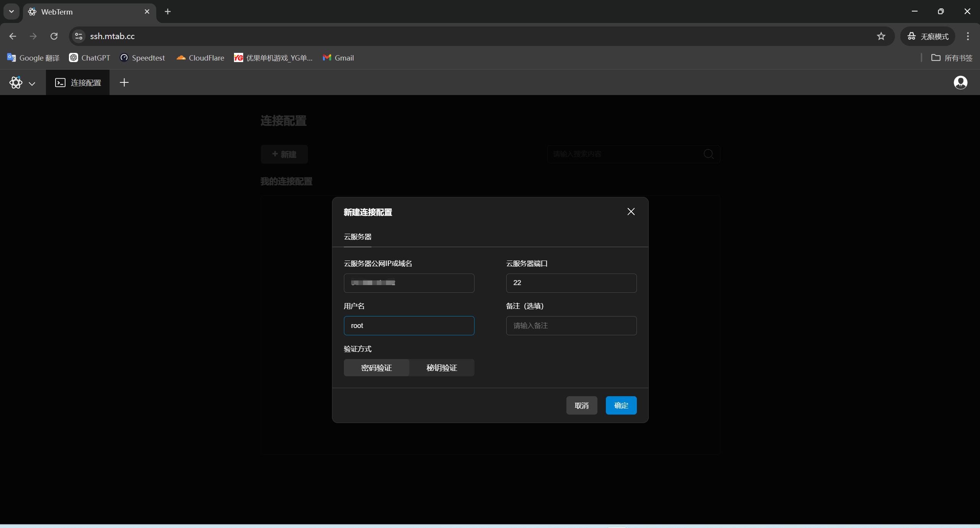The height and width of the screenshot is (528, 980).
Task: Click the site info icon in address bar
Action: pyautogui.click(x=79, y=36)
